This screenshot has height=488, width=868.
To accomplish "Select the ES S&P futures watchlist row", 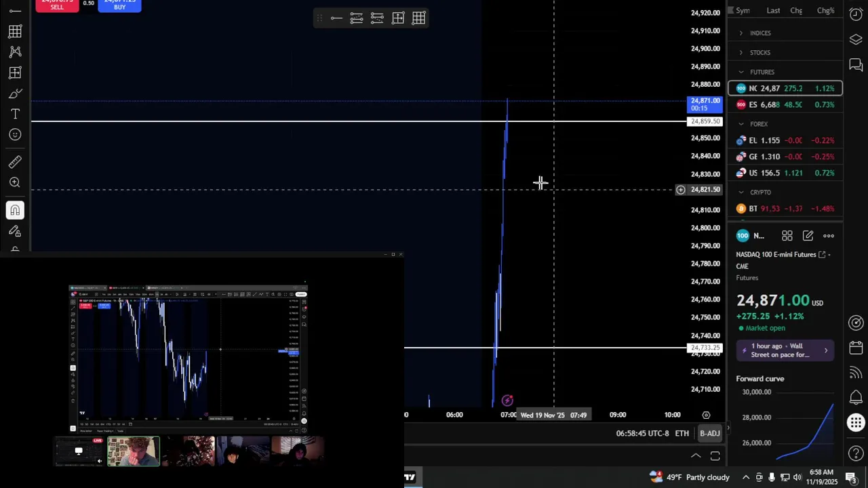I will pos(785,104).
